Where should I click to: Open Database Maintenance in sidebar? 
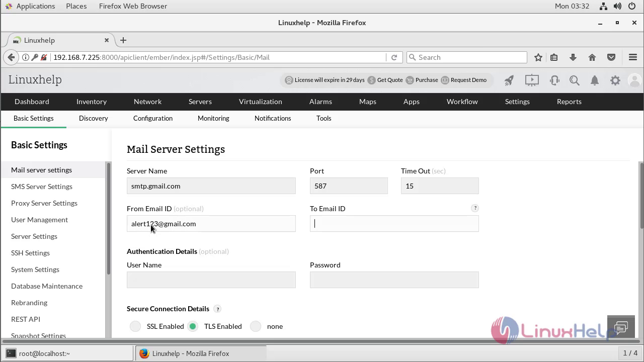(x=47, y=286)
